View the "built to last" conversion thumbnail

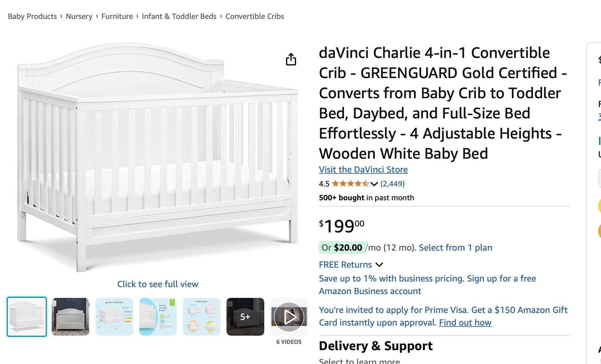202,316
